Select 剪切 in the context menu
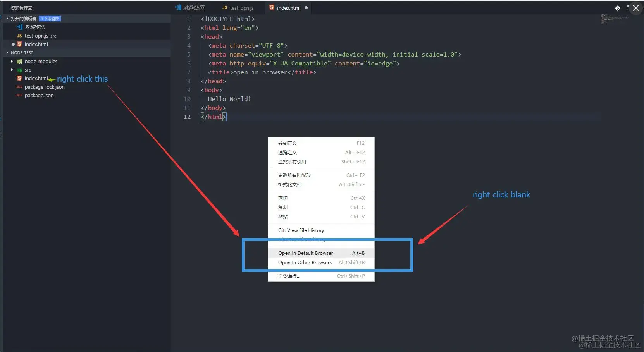644x352 pixels. (x=321, y=198)
